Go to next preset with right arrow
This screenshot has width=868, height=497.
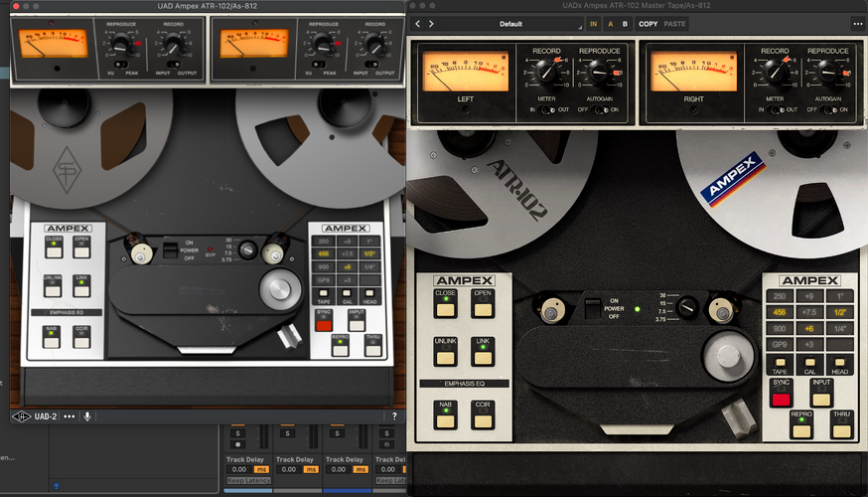pyautogui.click(x=431, y=24)
